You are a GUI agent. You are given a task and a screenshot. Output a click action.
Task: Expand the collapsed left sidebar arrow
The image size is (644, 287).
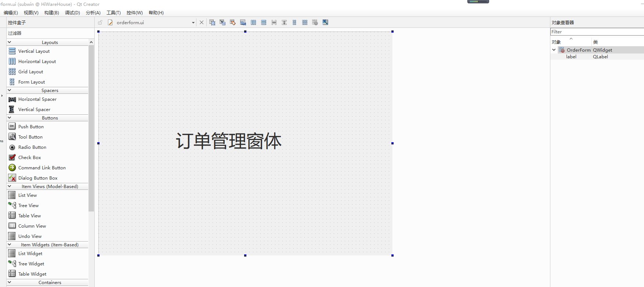click(2, 96)
